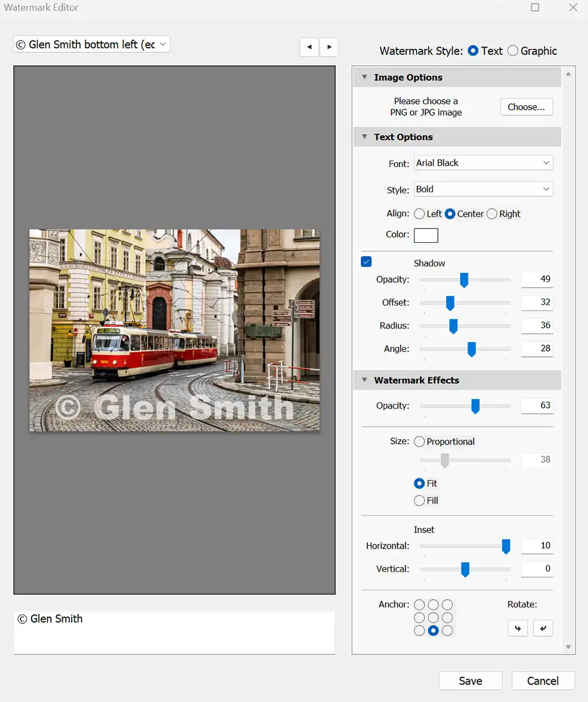Maximize the Watermark Editor window

(x=534, y=7)
